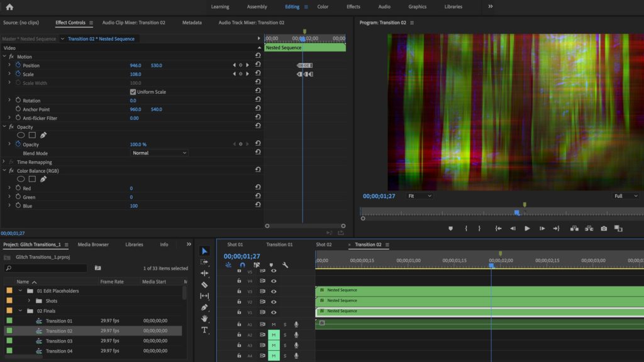Viewport: 644px width, 362px height.
Task: Select Transition 03 in the project list
Action: (59, 341)
